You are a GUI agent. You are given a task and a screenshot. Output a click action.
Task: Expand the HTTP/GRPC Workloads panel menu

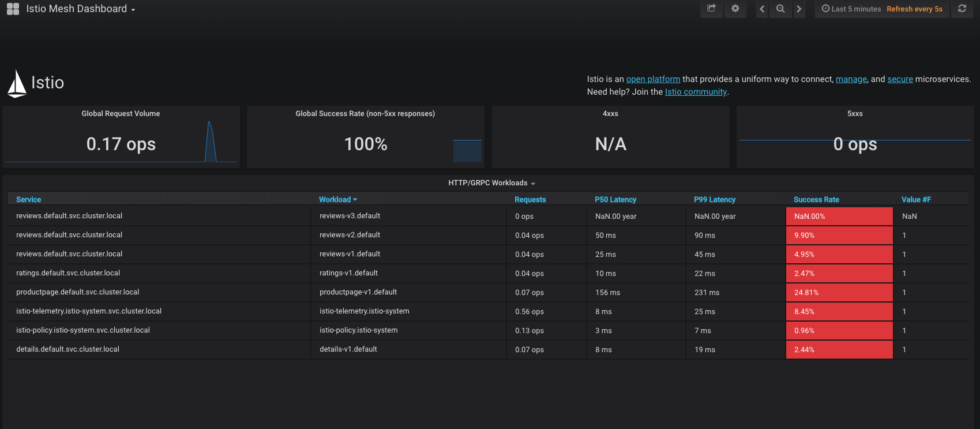(x=491, y=183)
